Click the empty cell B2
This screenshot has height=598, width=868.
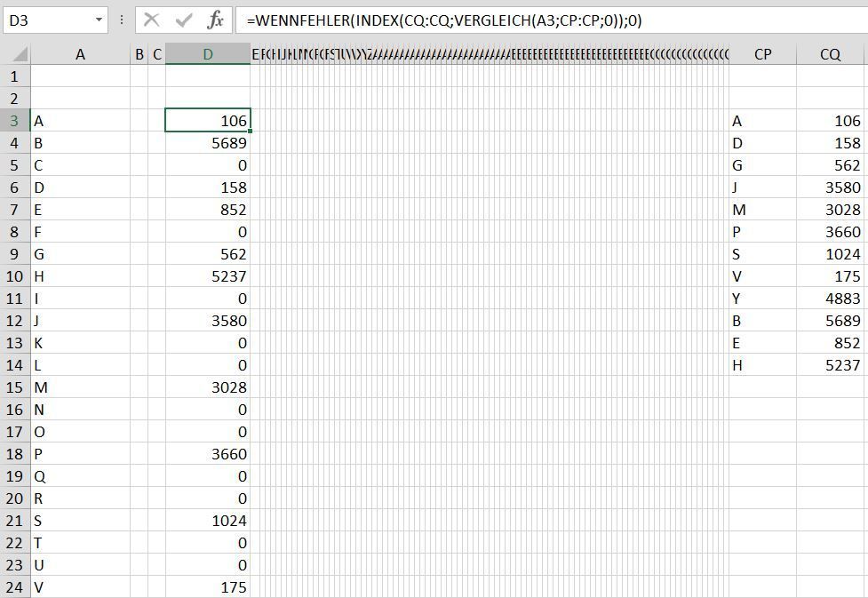pyautogui.click(x=139, y=98)
